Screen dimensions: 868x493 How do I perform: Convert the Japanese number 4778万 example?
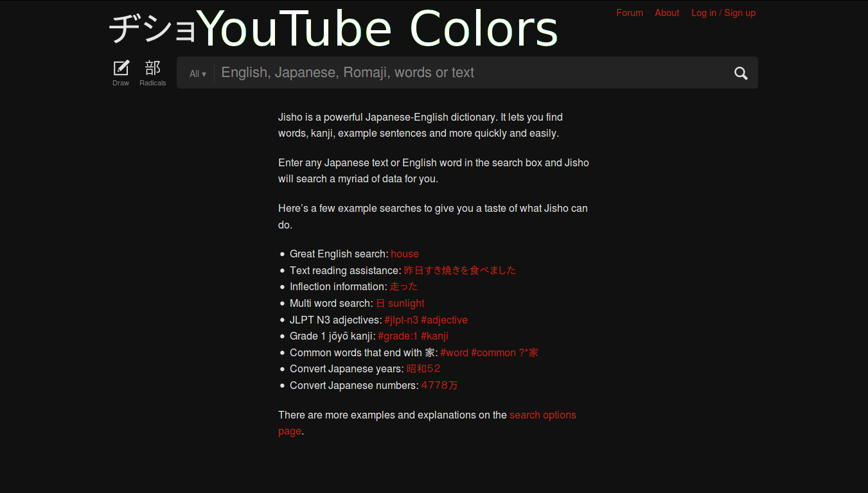coord(439,386)
